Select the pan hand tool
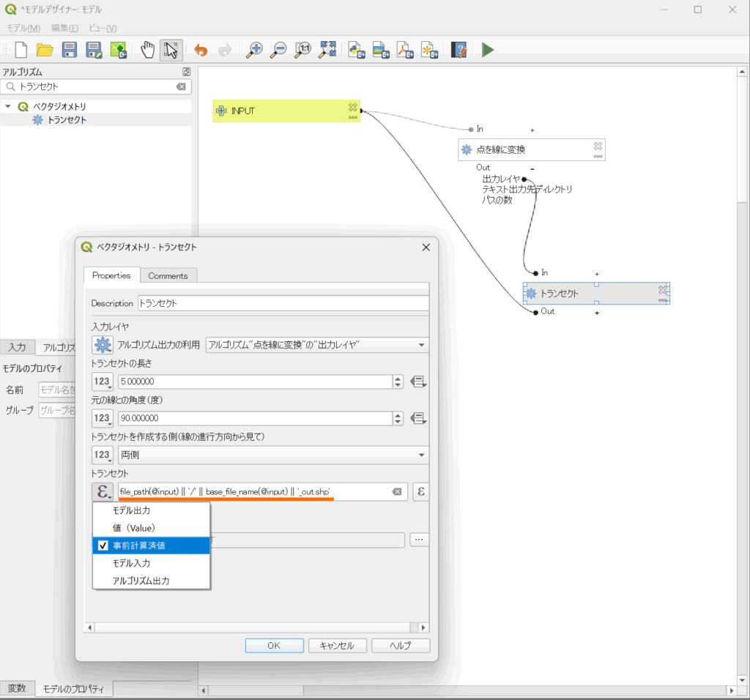This screenshot has width=750, height=700. [x=147, y=50]
